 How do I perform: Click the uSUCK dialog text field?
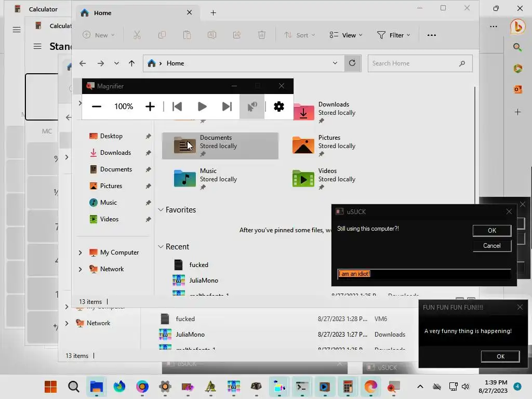point(424,274)
